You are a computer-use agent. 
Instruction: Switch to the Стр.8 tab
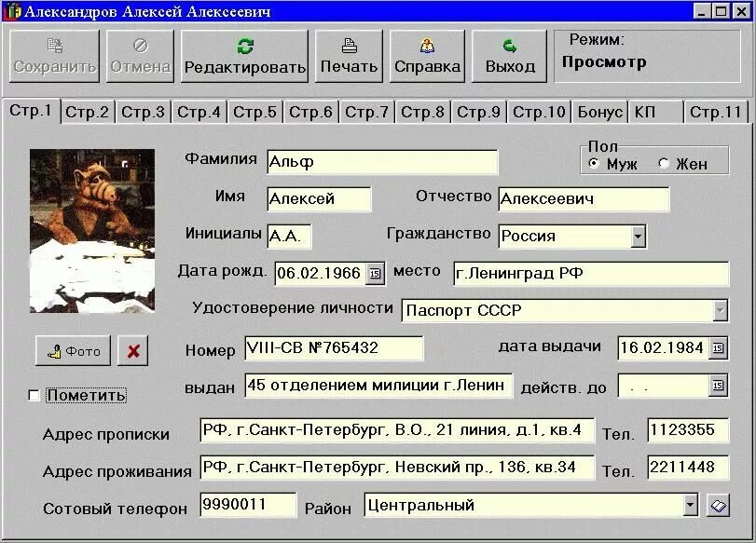pyautogui.click(x=423, y=112)
